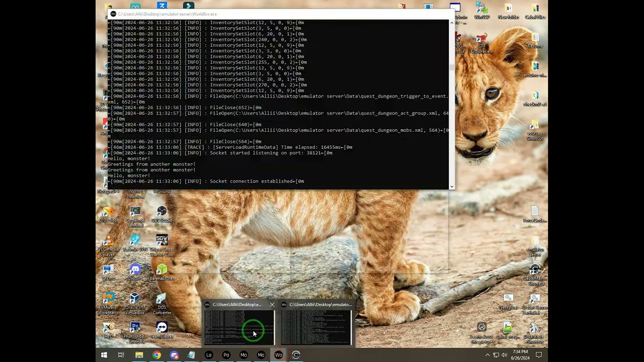644x362 pixels.
Task: Select the Resume archive desktop icon
Action: click(x=535, y=40)
